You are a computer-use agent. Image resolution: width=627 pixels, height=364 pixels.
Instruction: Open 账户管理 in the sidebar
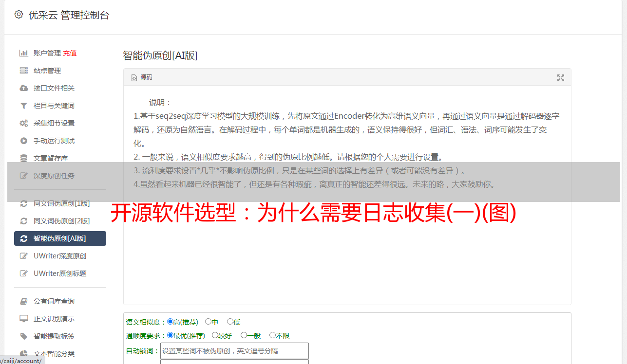pyautogui.click(x=47, y=53)
